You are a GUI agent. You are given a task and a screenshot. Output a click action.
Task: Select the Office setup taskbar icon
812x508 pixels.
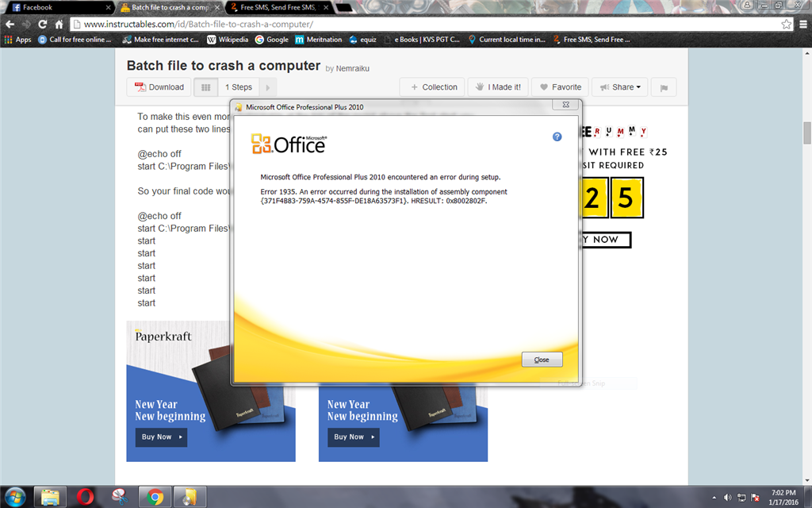click(190, 497)
